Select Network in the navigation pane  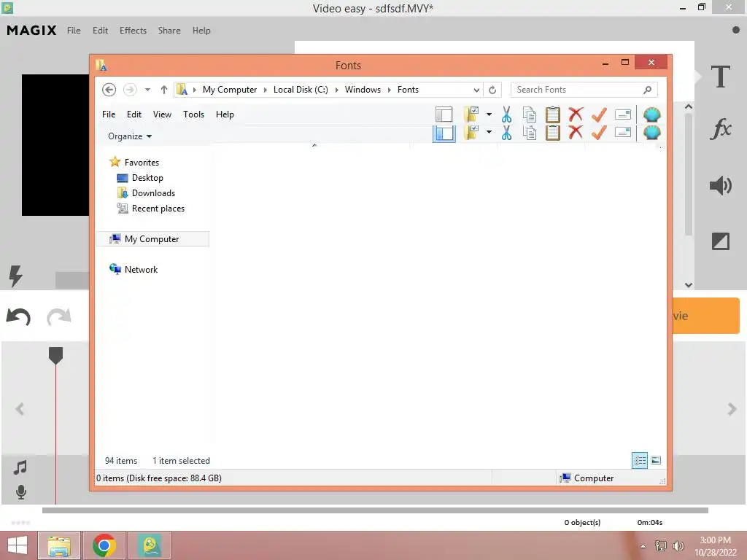point(141,270)
